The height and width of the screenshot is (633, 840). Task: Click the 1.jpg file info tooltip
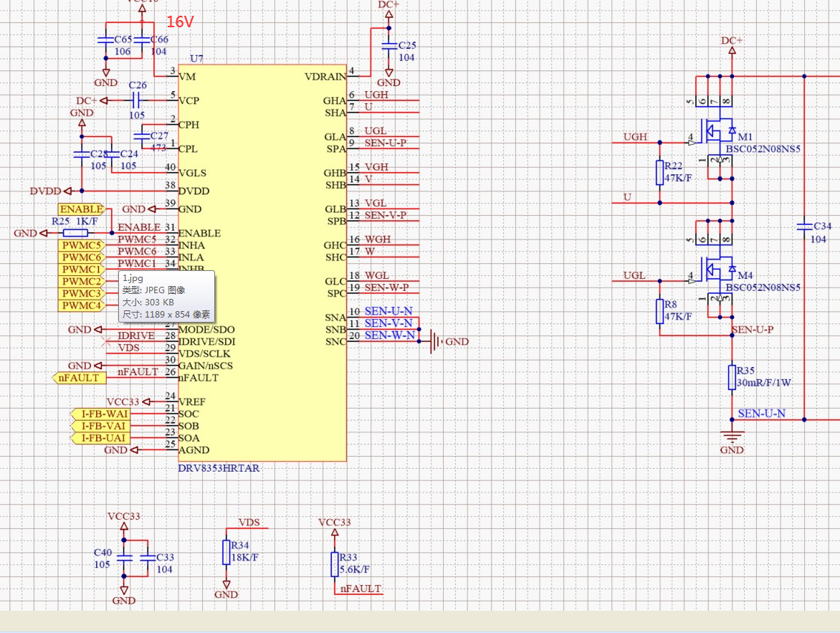[166, 296]
